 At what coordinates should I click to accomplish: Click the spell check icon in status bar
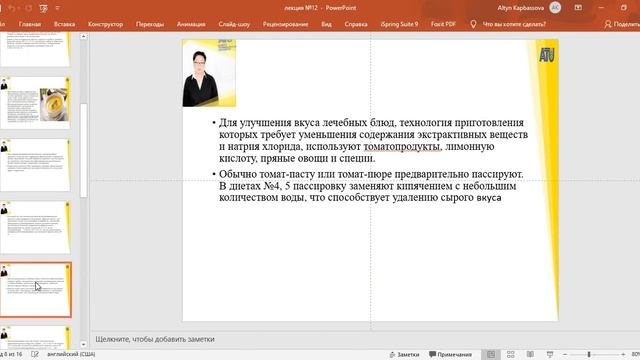tap(35, 354)
